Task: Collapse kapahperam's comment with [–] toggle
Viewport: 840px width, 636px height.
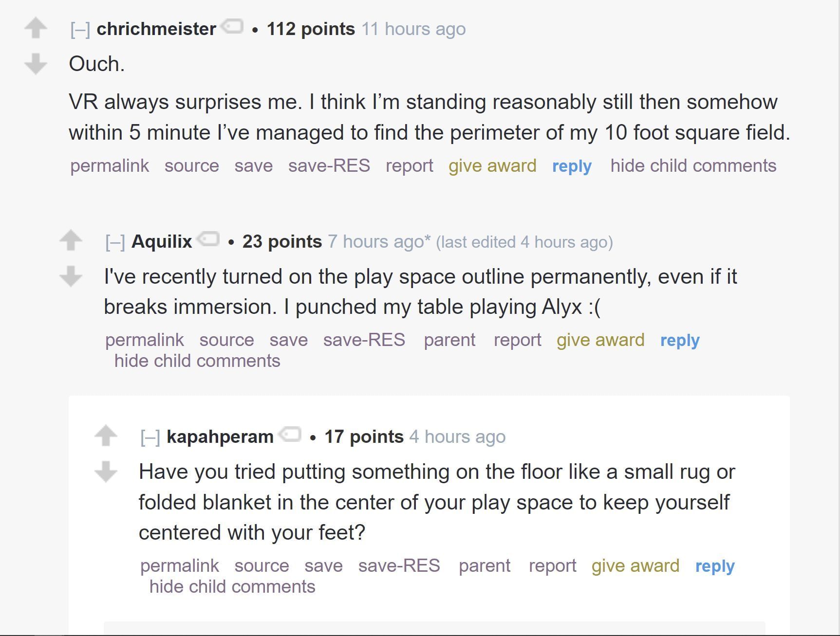Action: coord(150,437)
